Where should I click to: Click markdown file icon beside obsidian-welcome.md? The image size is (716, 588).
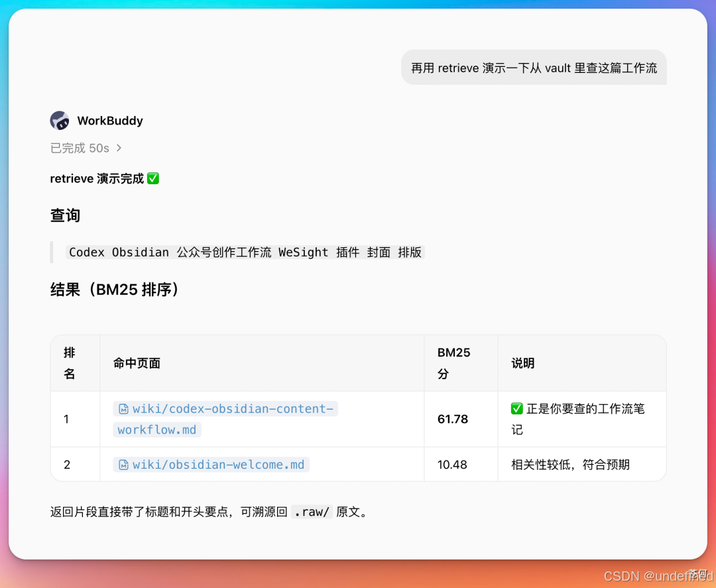123,465
